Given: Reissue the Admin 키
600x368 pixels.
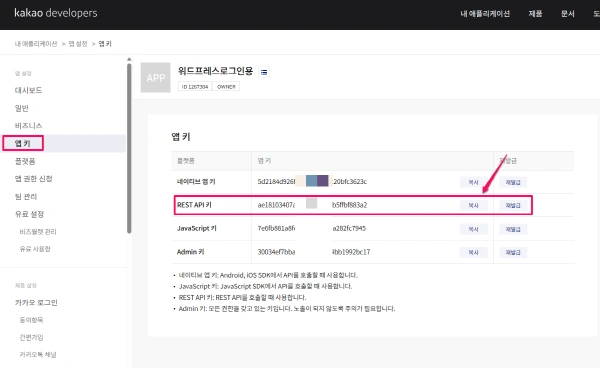Looking at the screenshot, I should (513, 252).
